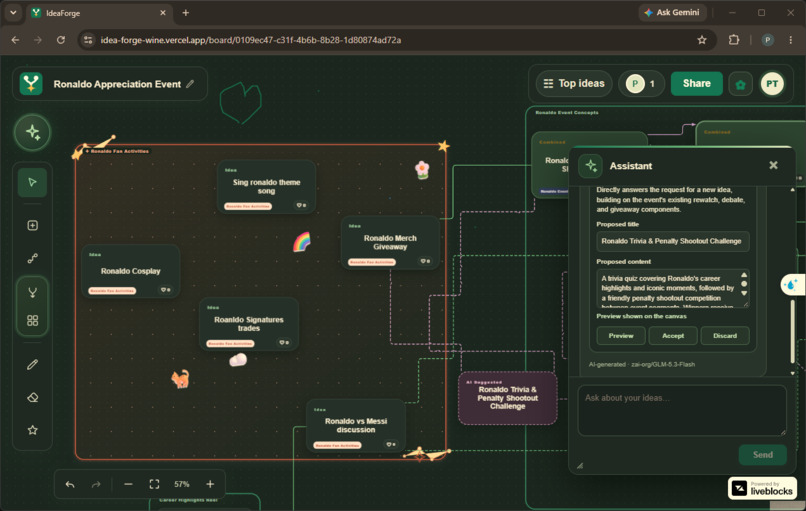806x511 pixels.
Task: Open the AI assistant sparkle button
Action: [32, 132]
